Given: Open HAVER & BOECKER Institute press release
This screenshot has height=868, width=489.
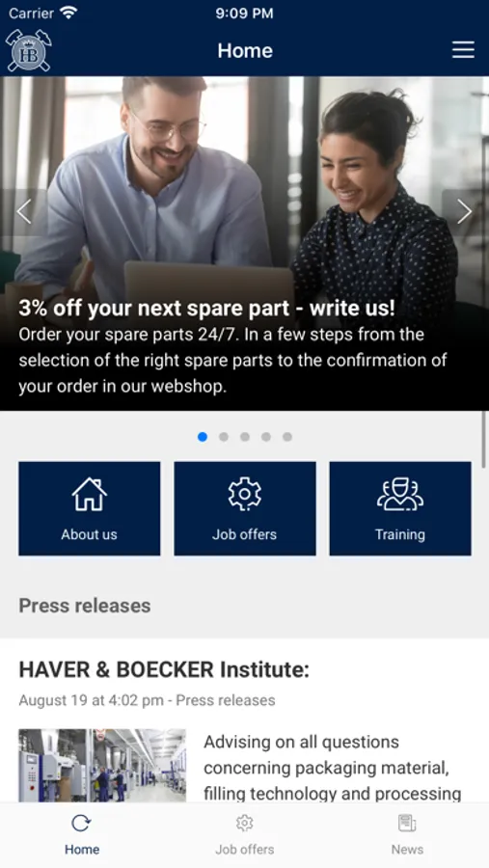Looking at the screenshot, I should (164, 670).
